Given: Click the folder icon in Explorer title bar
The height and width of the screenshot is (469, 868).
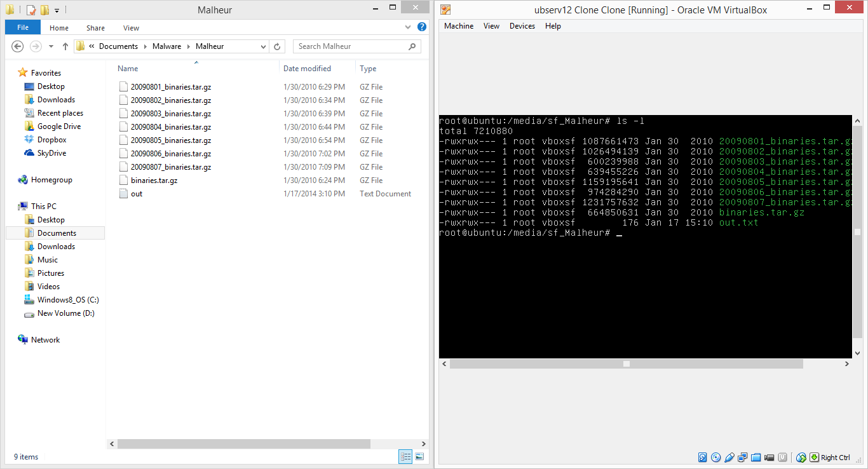Looking at the screenshot, I should [x=10, y=10].
